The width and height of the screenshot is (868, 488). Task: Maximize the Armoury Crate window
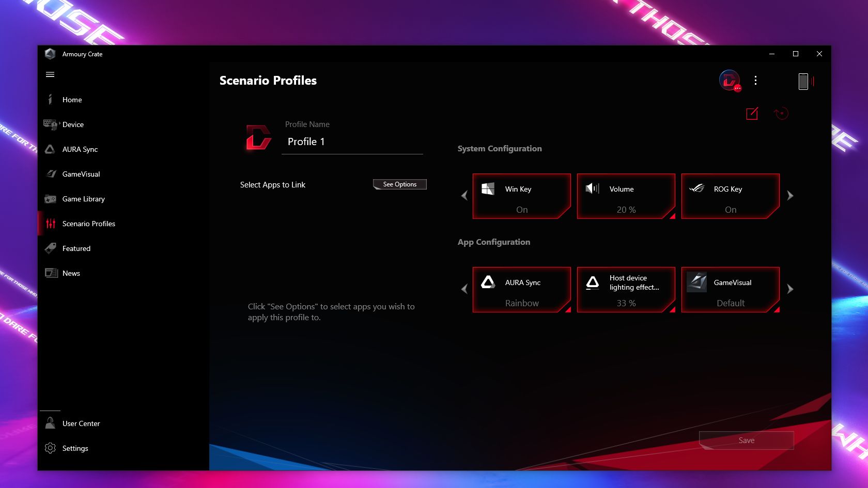click(796, 54)
